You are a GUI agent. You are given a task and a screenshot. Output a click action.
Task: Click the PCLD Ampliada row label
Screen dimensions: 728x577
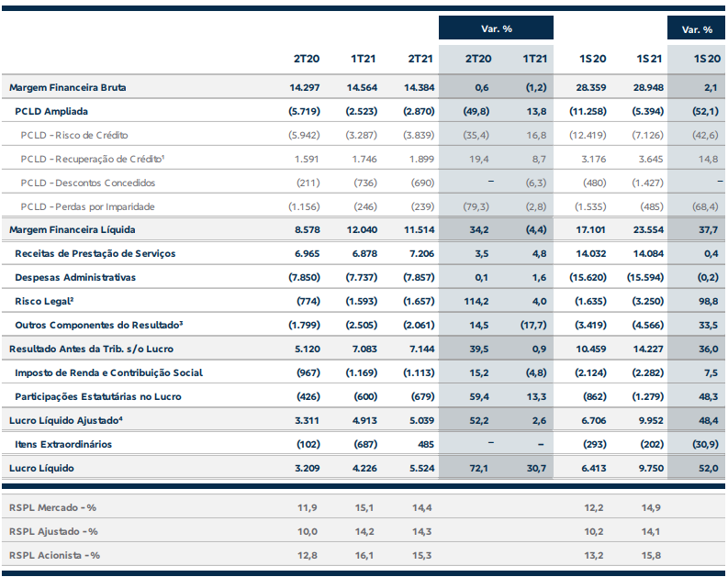click(x=51, y=111)
